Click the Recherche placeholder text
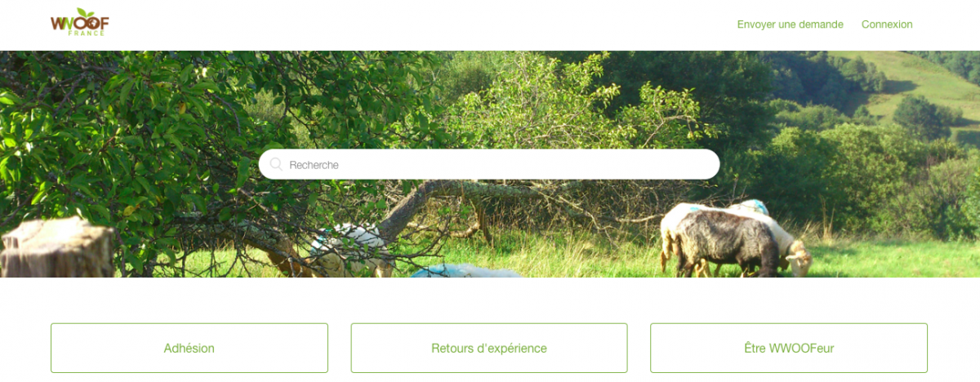The image size is (980, 382). tap(314, 165)
